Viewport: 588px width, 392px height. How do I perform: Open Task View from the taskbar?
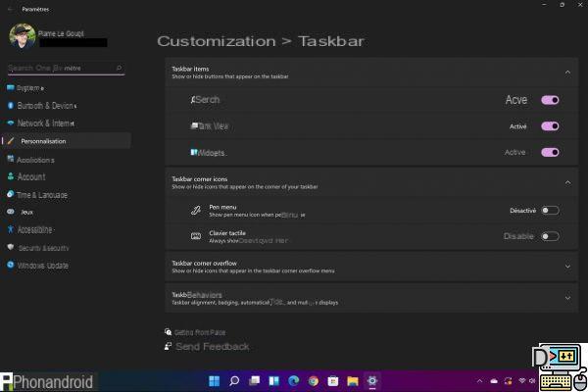pyautogui.click(x=254, y=381)
